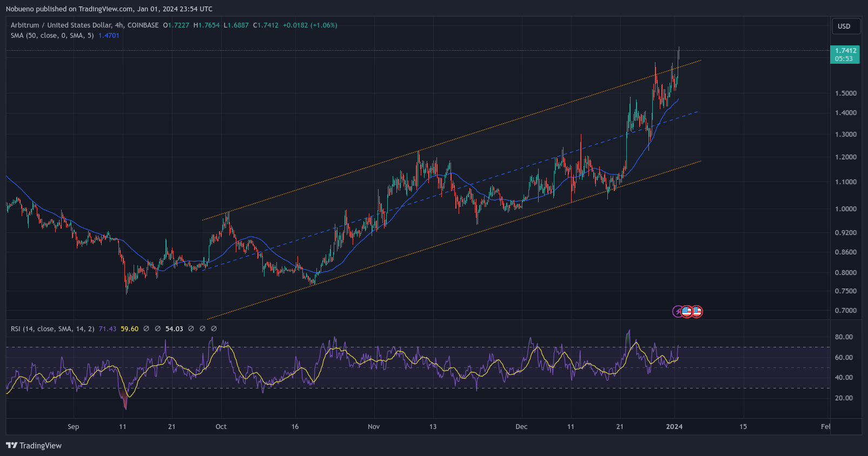Click the rightmost US flag event marker
Image resolution: width=868 pixels, height=456 pixels.
(697, 311)
